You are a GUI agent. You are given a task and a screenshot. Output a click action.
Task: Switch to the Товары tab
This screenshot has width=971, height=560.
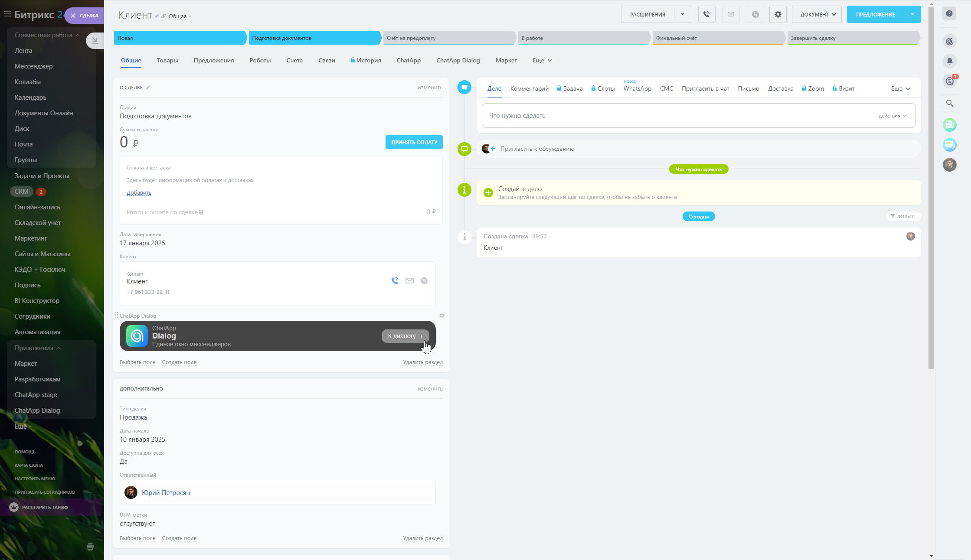pos(167,60)
